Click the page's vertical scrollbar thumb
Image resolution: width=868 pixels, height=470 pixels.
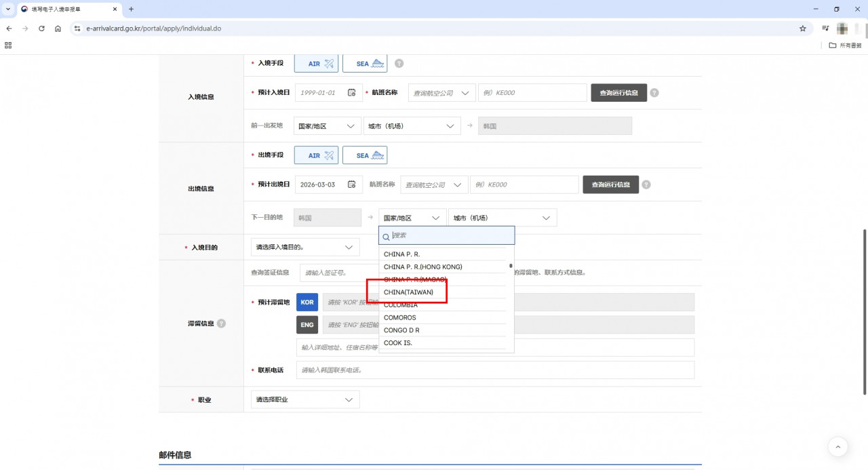(x=864, y=312)
